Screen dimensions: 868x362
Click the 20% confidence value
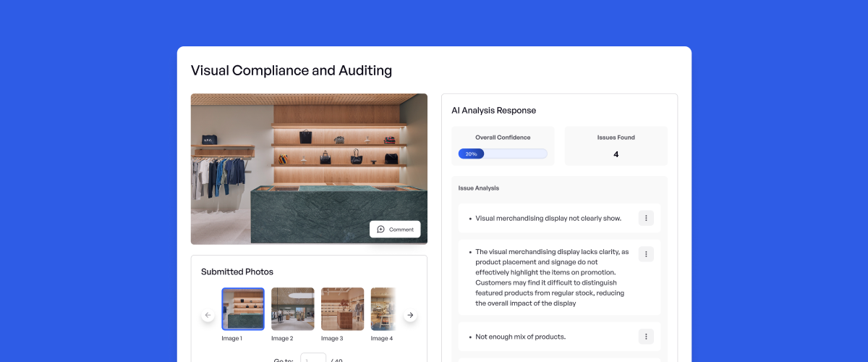(471, 154)
